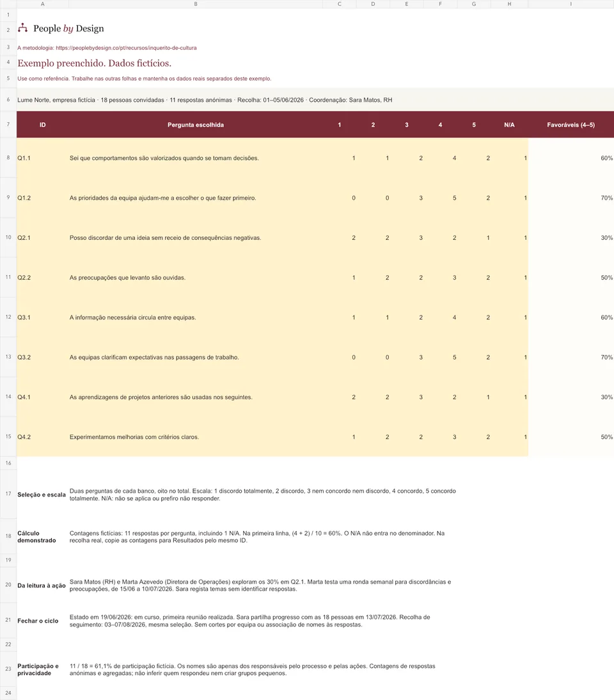The image size is (614, 700).
Task: Click the column D header letter
Action: click(373, 4)
